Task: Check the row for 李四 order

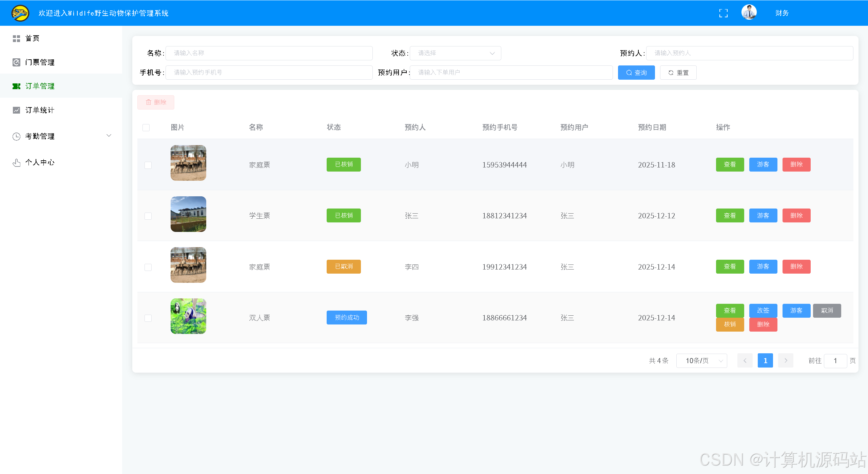Action: (148, 267)
